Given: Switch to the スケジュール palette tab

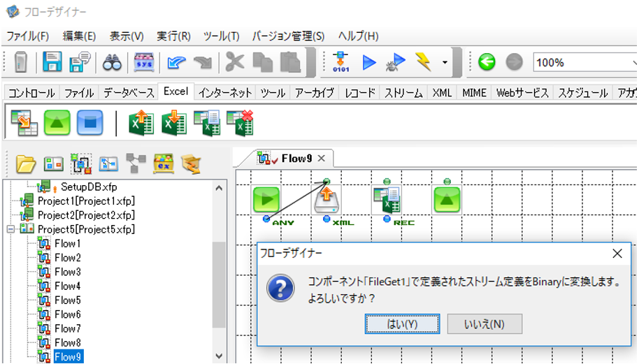Looking at the screenshot, I should click(583, 93).
